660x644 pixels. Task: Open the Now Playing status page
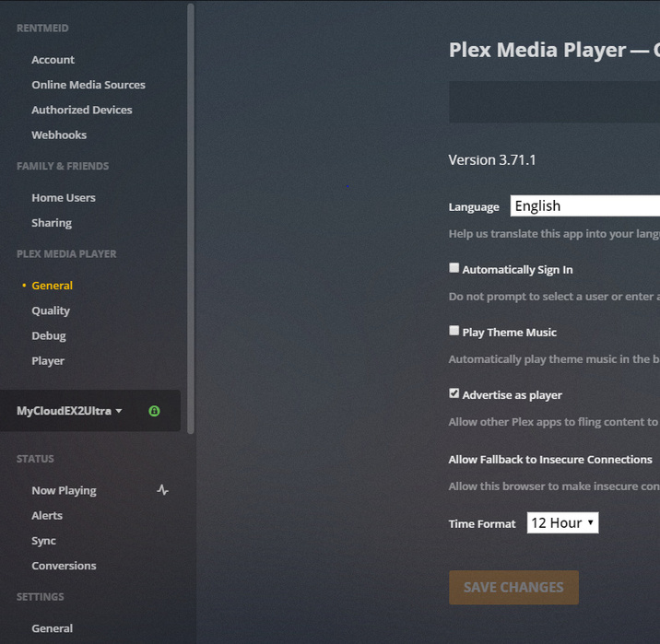[64, 490]
